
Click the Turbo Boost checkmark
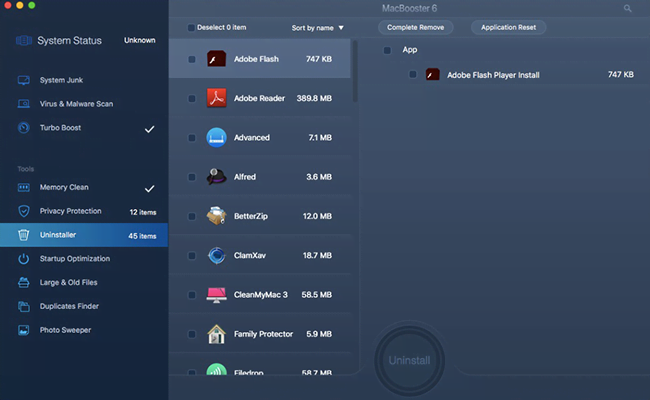click(x=150, y=129)
